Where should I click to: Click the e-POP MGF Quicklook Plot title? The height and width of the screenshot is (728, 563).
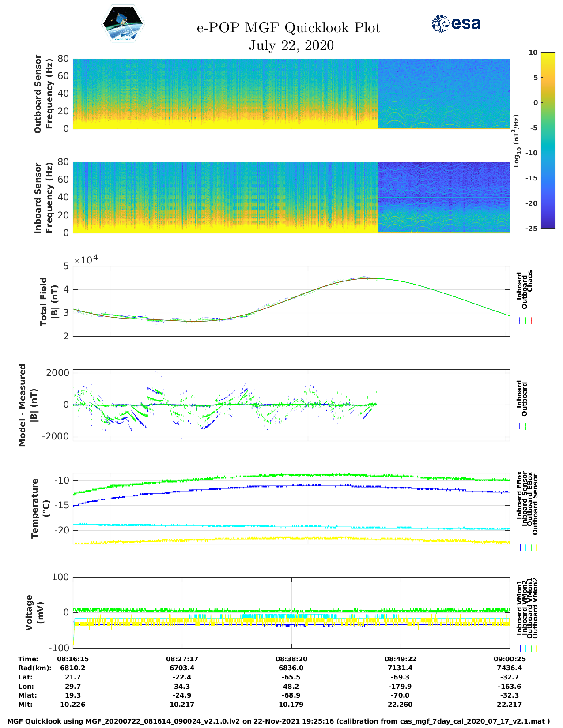click(x=288, y=28)
